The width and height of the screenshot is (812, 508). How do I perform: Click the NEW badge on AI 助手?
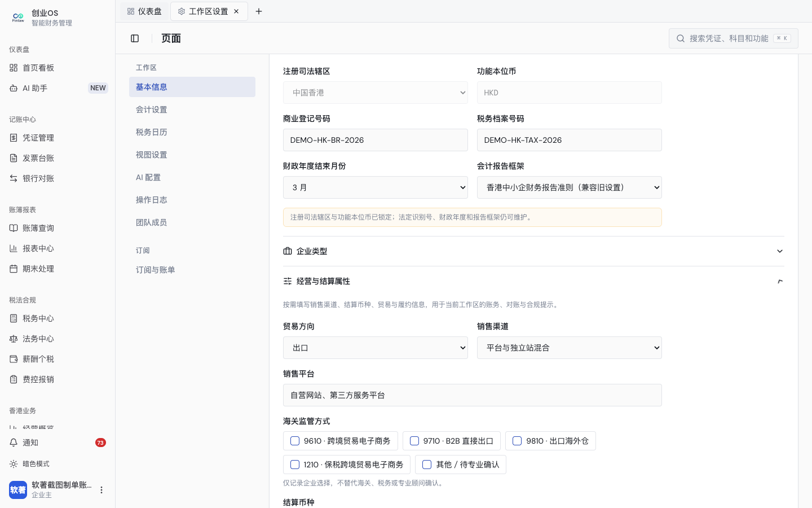[98, 88]
